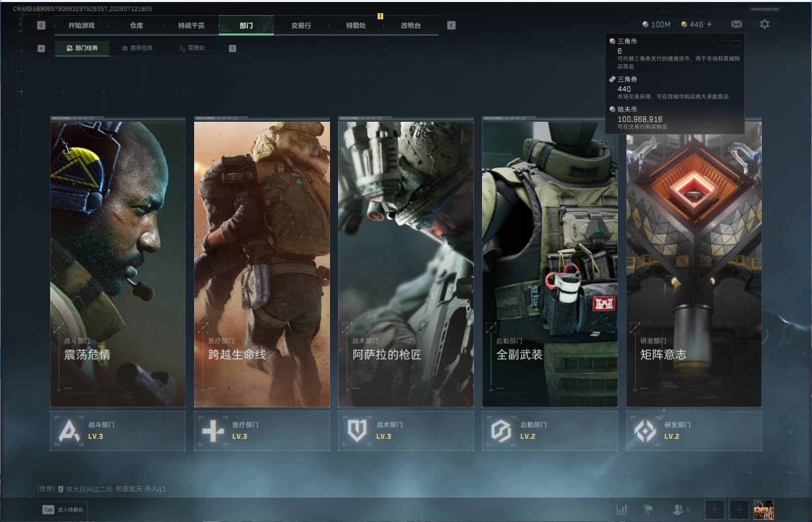This screenshot has height=522, width=812.
Task: Select the 部门任务 sub-tab
Action: click(82, 48)
